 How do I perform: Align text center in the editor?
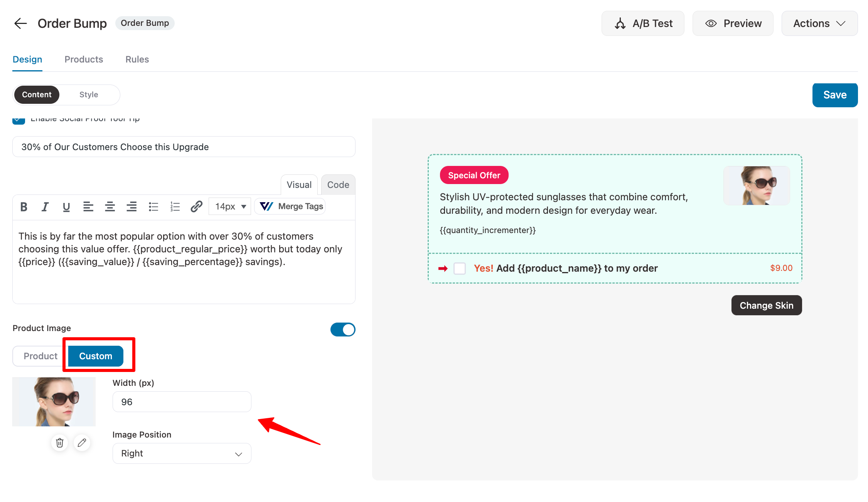pos(110,207)
